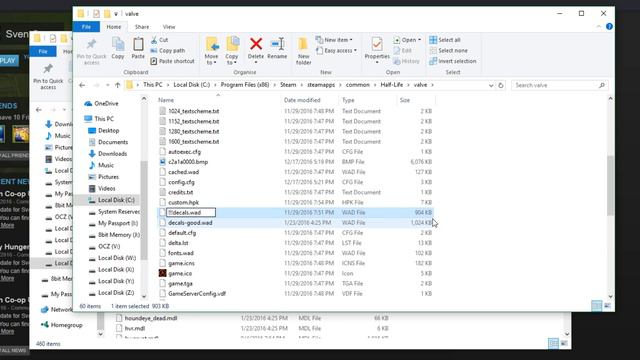Switch to Large icons view in status bar

[607, 306]
